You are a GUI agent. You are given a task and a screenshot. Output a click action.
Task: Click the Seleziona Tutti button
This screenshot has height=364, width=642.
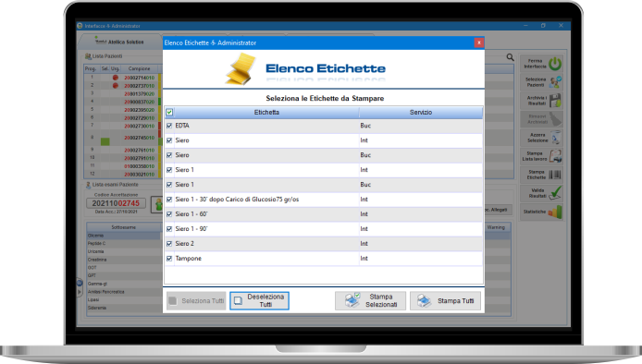click(x=196, y=300)
